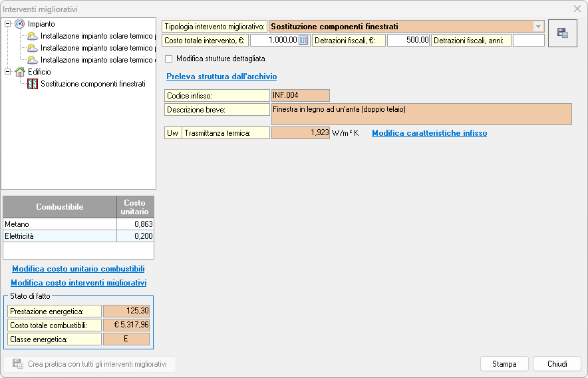Click the save floppy disk icon button

(x=563, y=33)
